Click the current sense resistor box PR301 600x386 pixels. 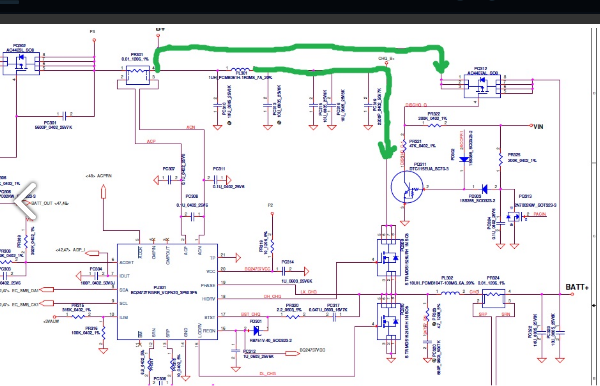pyautogui.click(x=138, y=75)
